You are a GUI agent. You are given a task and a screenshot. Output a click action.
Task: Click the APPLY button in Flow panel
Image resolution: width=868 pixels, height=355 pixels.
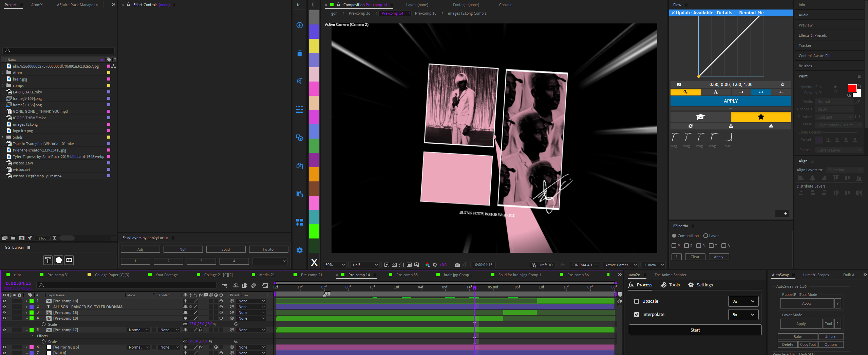(731, 101)
